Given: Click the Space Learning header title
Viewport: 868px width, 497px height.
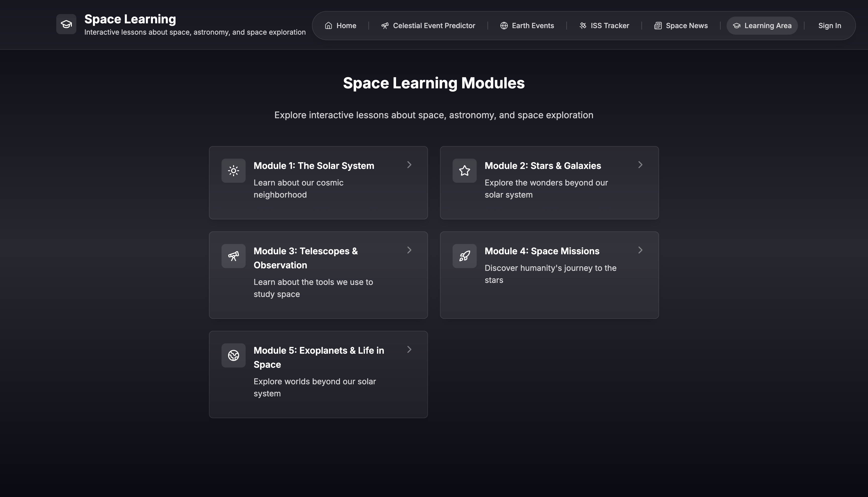Looking at the screenshot, I should 130,19.
